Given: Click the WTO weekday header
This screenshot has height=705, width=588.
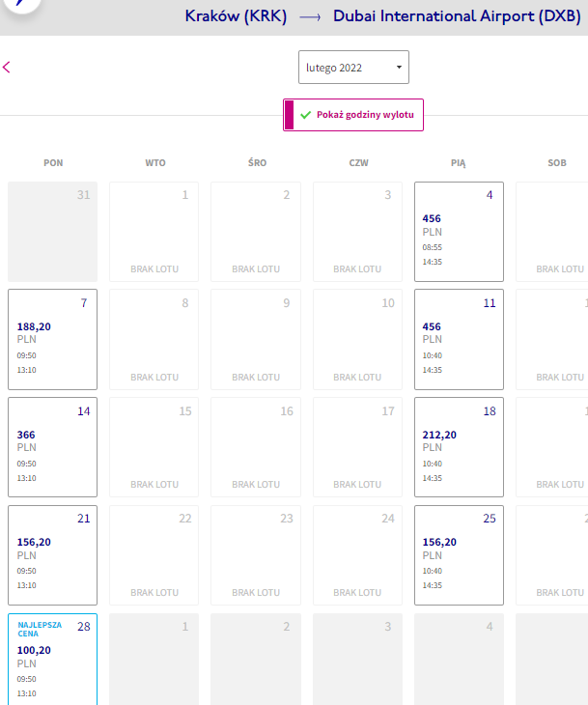Looking at the screenshot, I should (155, 163).
